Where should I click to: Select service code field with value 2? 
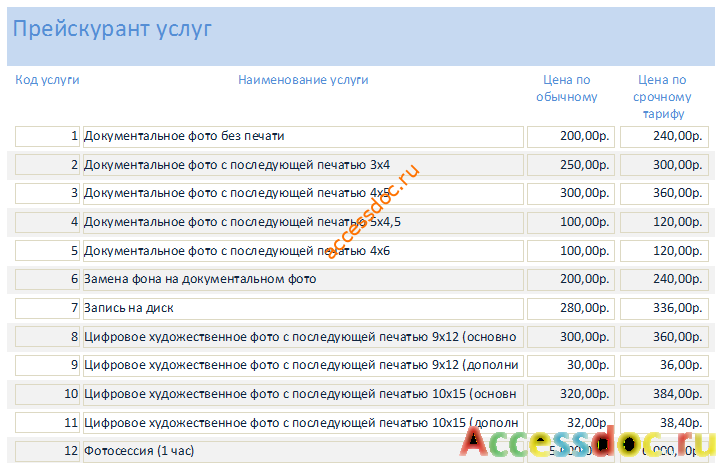pos(47,165)
